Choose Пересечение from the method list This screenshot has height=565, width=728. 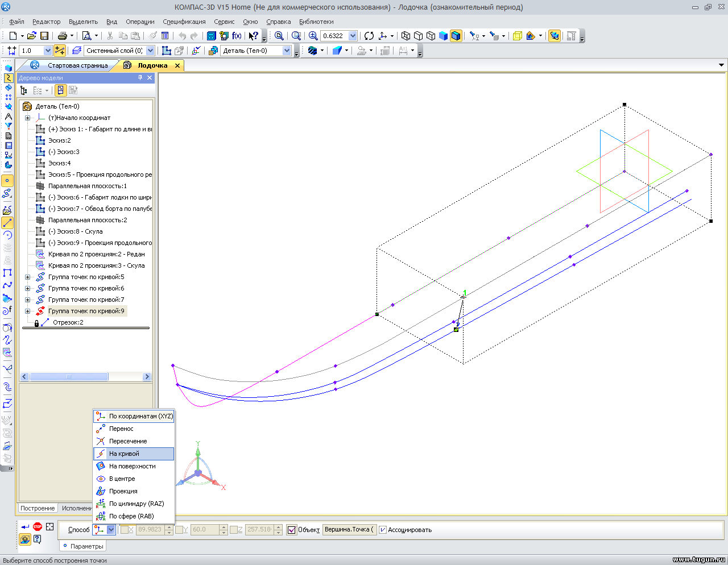(134, 441)
